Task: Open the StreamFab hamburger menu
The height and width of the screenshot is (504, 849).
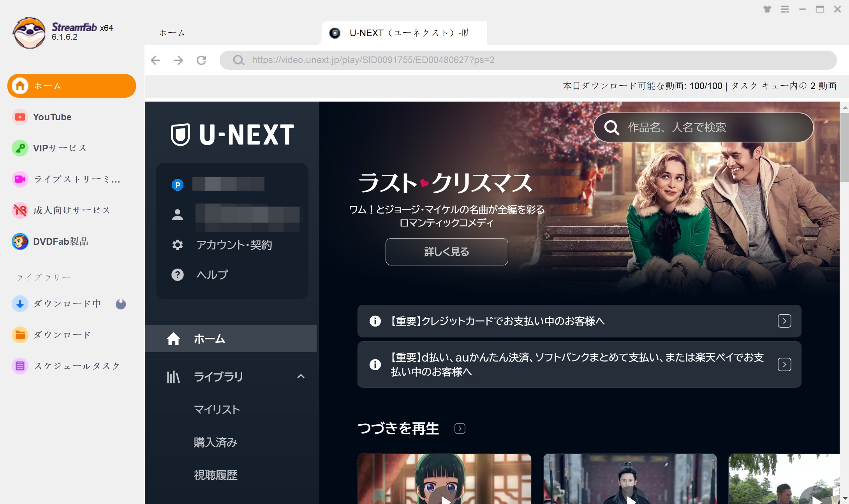Action: [785, 9]
